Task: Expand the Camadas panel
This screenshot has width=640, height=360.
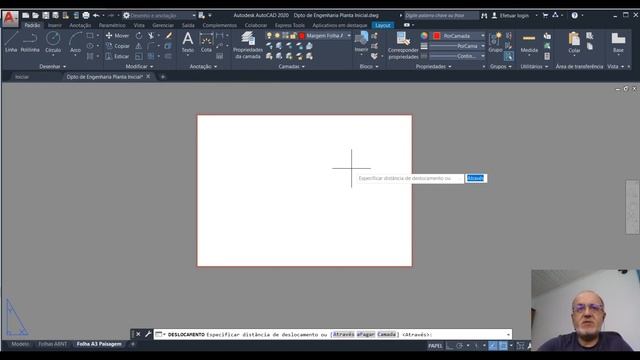Action: (x=291, y=66)
